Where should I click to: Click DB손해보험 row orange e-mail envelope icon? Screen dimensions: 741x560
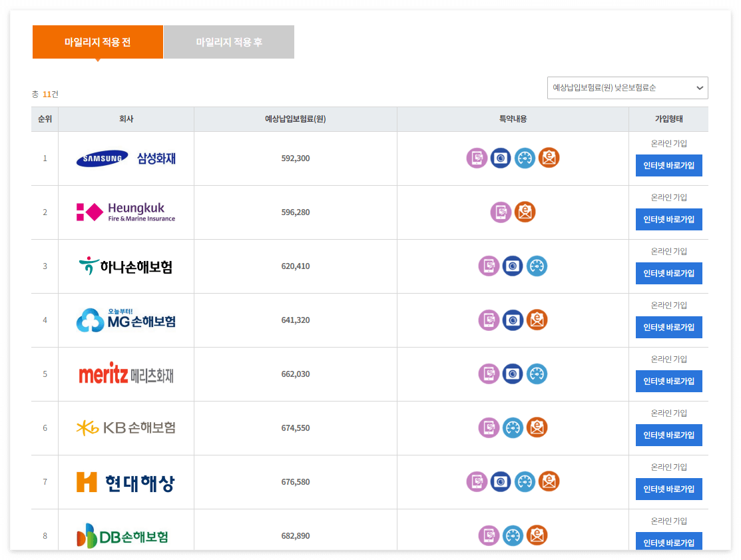[537, 535]
